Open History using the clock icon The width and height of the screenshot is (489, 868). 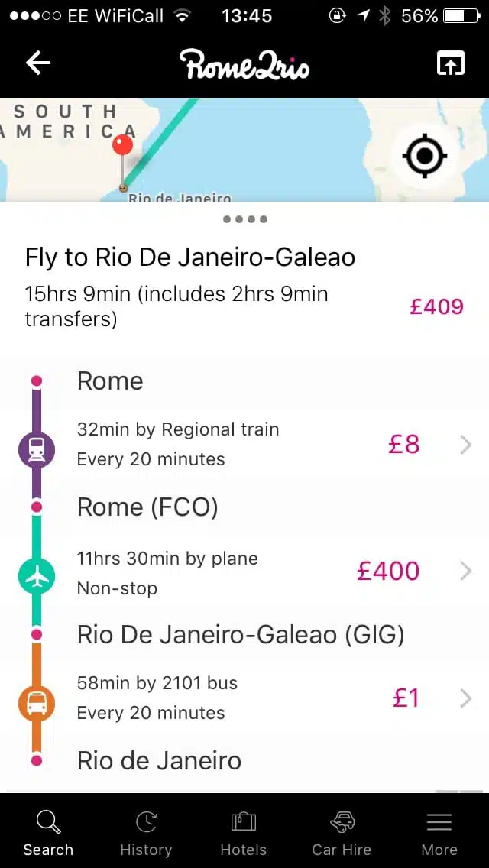[x=145, y=822]
